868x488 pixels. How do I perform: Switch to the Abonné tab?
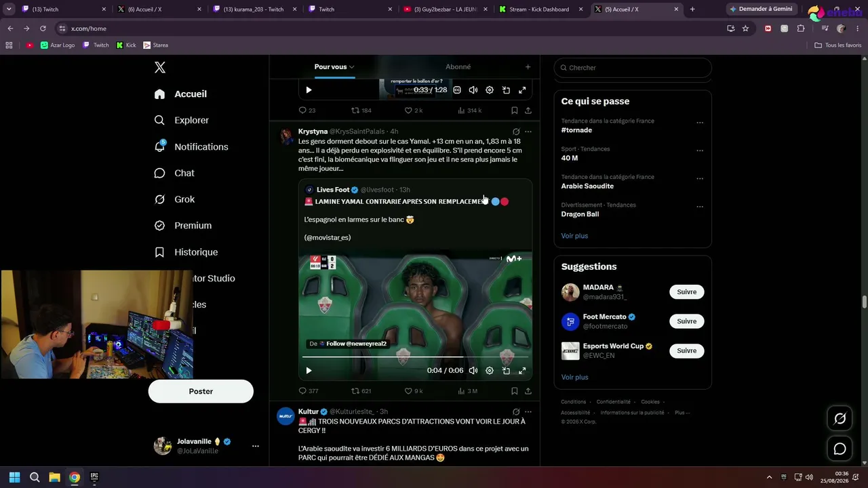(458, 66)
